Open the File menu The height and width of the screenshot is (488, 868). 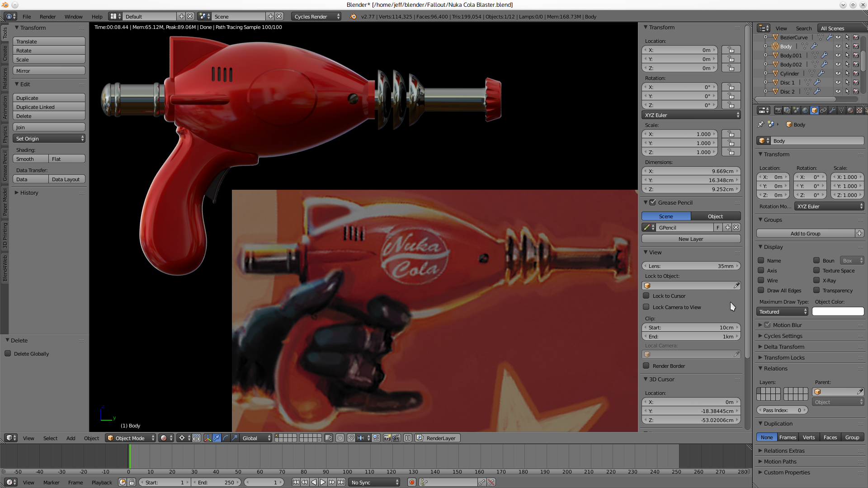[27, 16]
